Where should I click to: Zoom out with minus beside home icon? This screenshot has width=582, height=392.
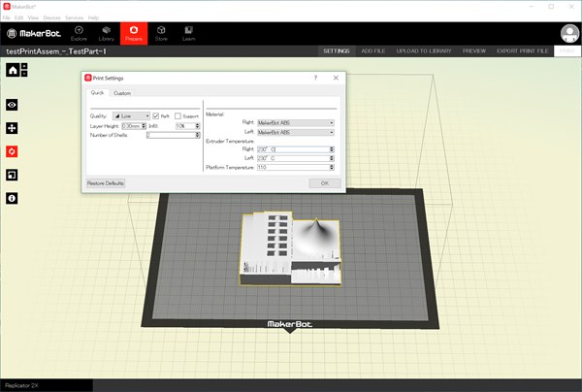(x=24, y=74)
